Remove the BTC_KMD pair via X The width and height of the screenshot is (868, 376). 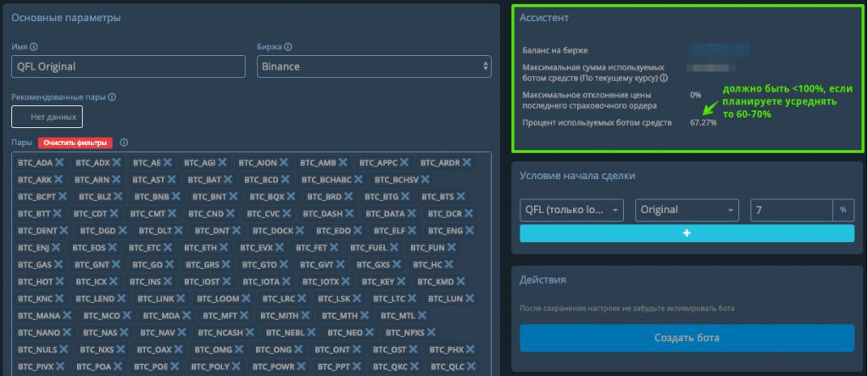(x=460, y=282)
